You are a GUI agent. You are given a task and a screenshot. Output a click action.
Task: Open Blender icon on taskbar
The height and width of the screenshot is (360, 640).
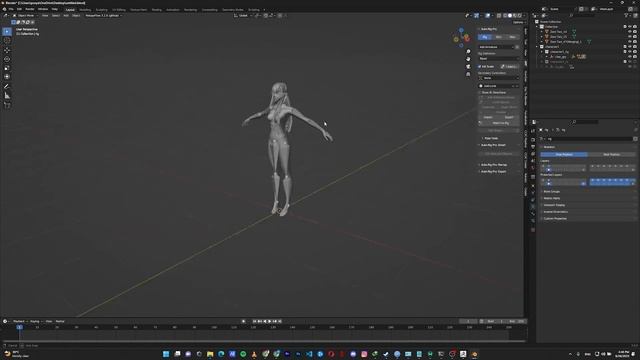474,354
